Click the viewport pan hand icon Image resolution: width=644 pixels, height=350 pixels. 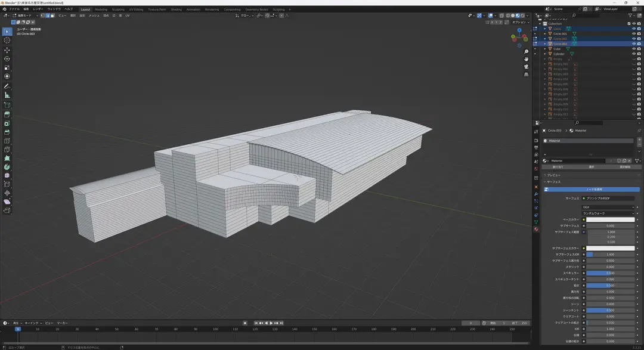click(526, 59)
